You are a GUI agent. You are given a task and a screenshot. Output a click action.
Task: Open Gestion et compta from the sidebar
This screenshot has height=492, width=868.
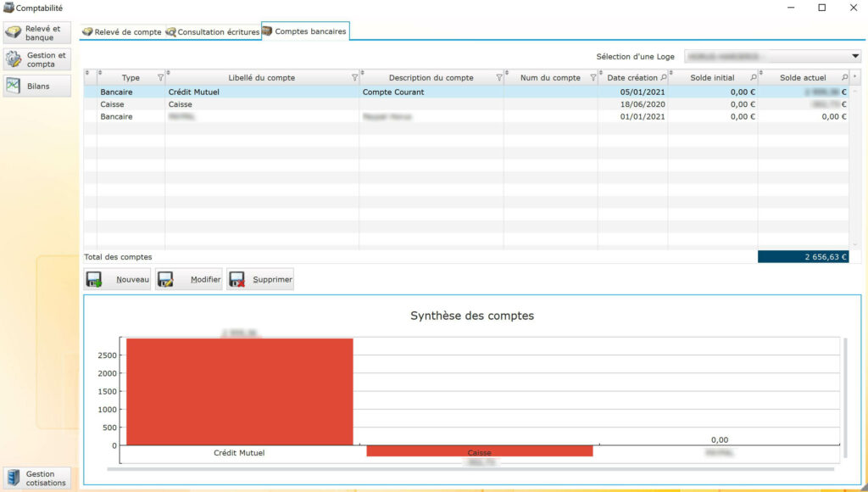pos(36,59)
